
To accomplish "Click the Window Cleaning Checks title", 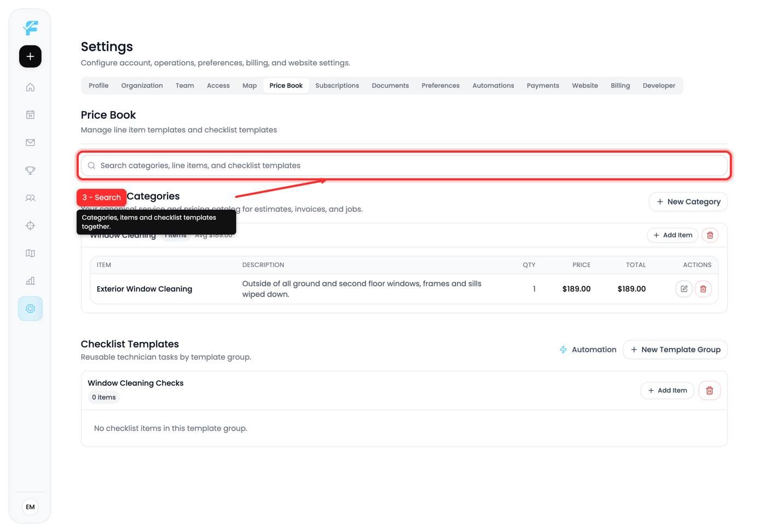I will click(136, 383).
